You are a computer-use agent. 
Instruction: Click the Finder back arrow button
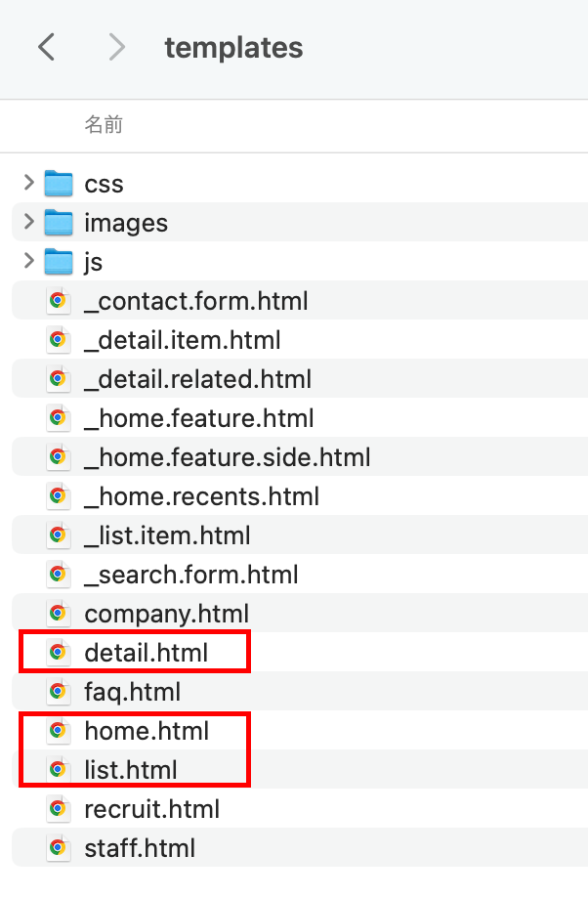click(x=46, y=47)
